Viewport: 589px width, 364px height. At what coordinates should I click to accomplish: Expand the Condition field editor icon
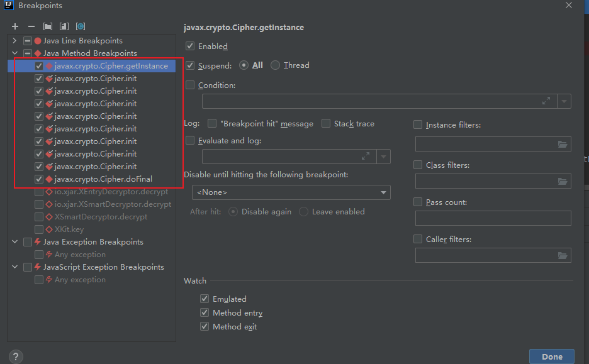click(x=546, y=101)
